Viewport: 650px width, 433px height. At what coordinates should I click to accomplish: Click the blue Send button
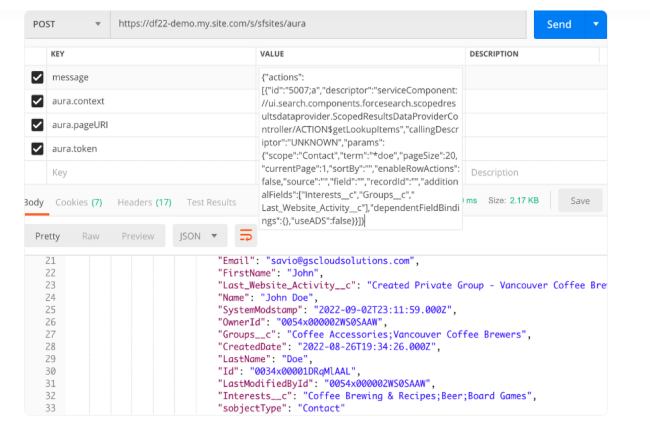[560, 23]
